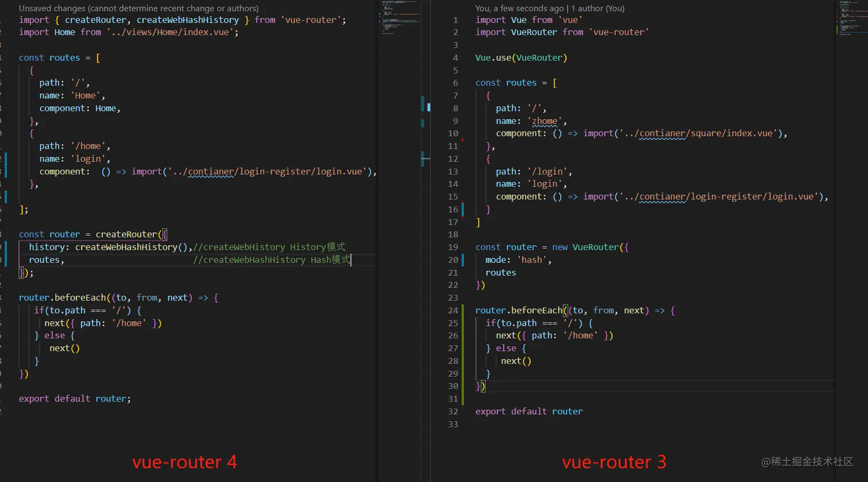Click "path: '/home'," in left editor
The width and height of the screenshot is (868, 482).
click(75, 146)
